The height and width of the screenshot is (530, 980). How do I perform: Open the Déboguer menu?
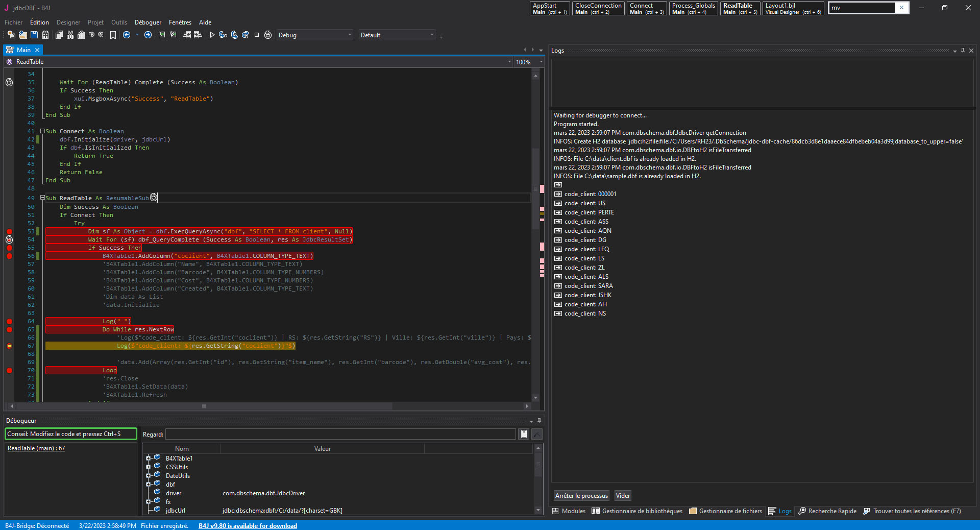click(148, 22)
